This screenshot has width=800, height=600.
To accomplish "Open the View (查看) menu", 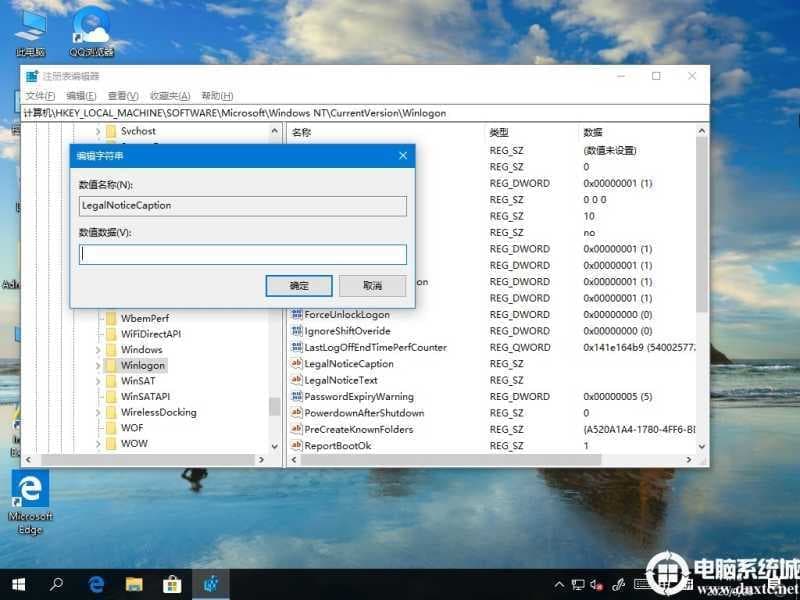I will click(x=123, y=96).
